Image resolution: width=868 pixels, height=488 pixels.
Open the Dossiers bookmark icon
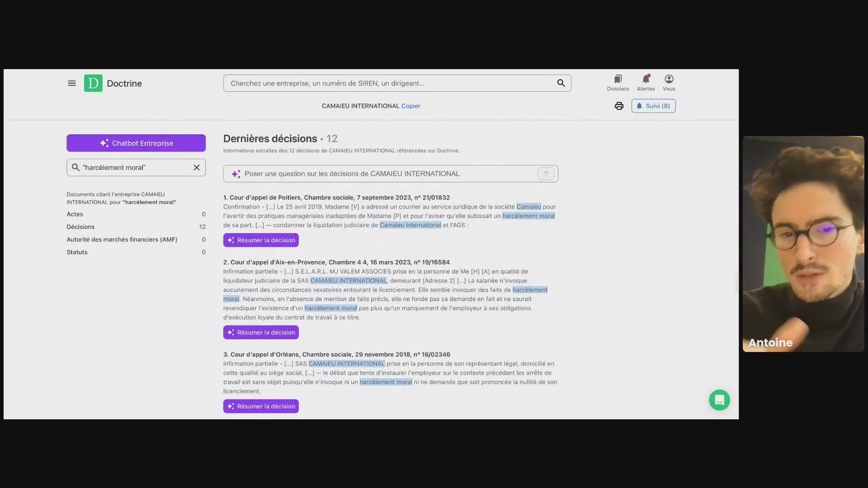pos(618,83)
